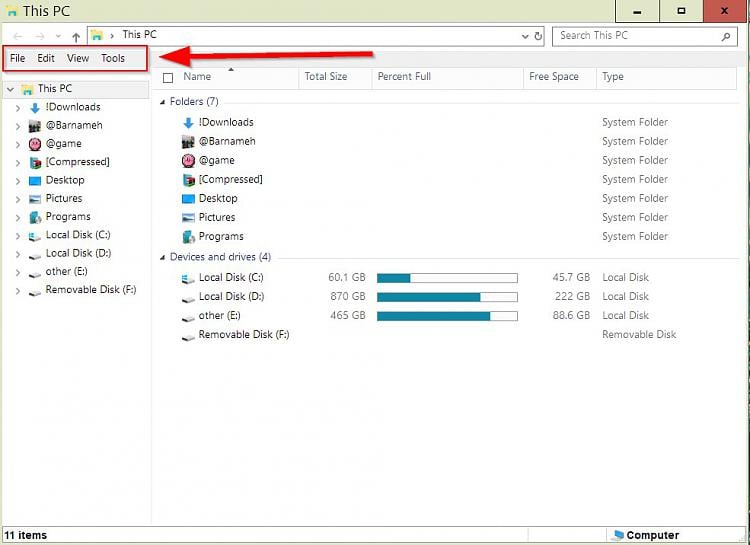Open the View menu
The width and height of the screenshot is (750, 545).
coord(78,58)
